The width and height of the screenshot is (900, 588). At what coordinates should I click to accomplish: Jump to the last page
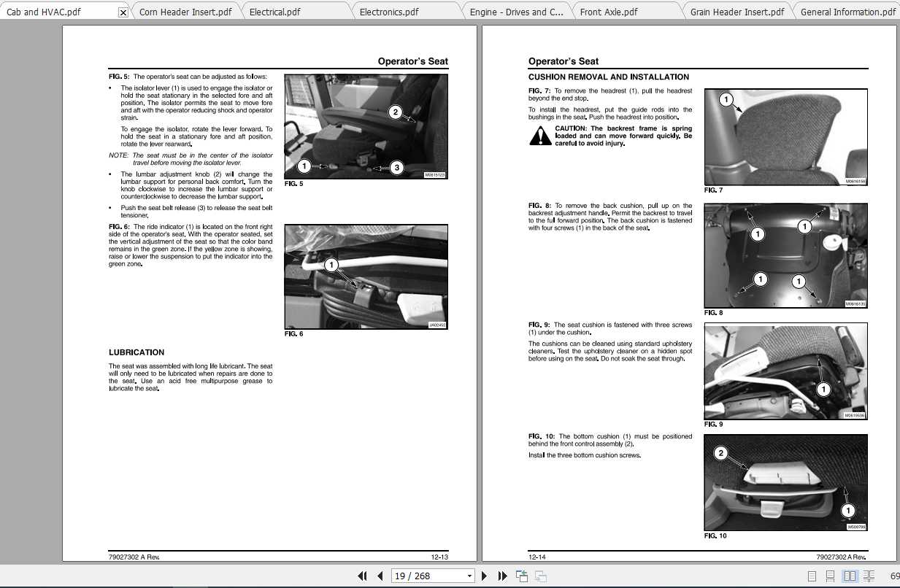502,576
